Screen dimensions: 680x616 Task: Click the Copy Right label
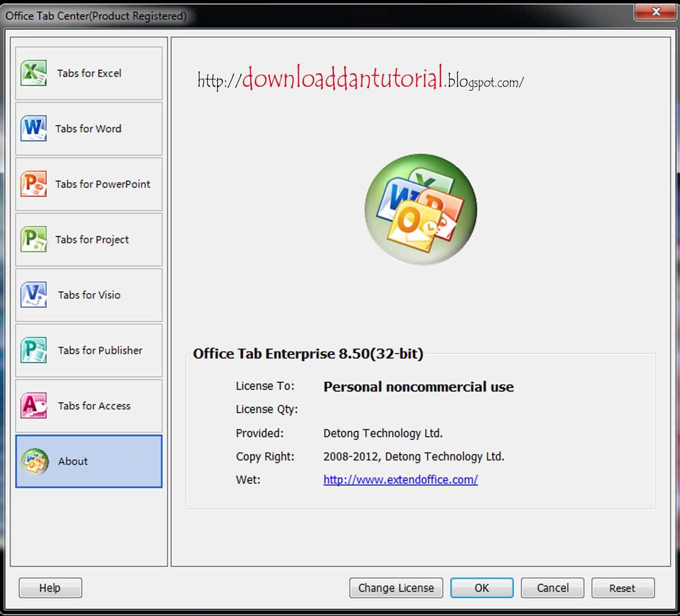(x=265, y=457)
